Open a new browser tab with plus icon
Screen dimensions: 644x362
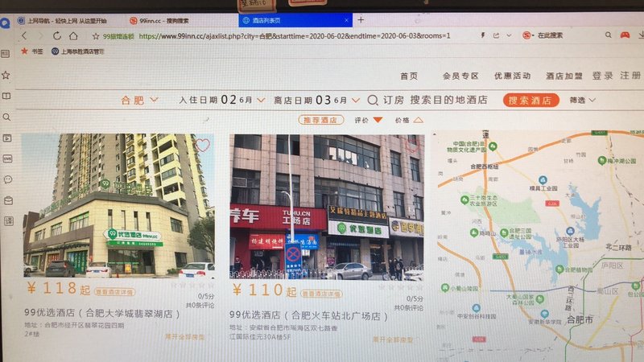(361, 19)
